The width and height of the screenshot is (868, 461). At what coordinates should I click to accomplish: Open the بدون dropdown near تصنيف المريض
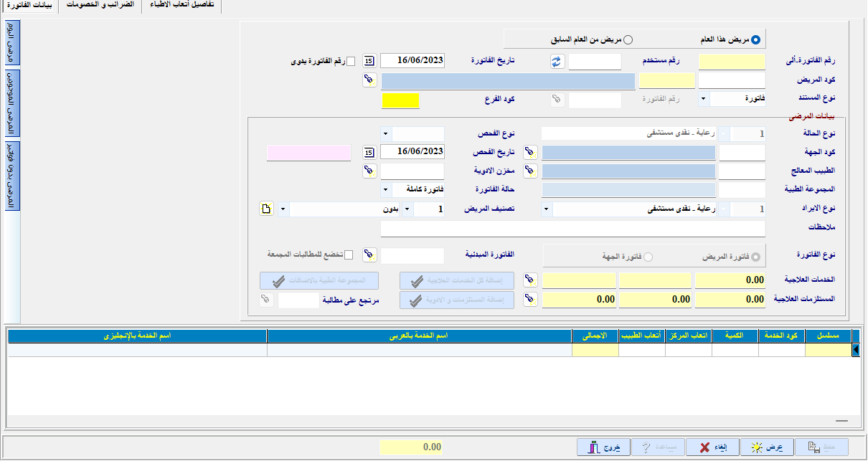pos(407,208)
